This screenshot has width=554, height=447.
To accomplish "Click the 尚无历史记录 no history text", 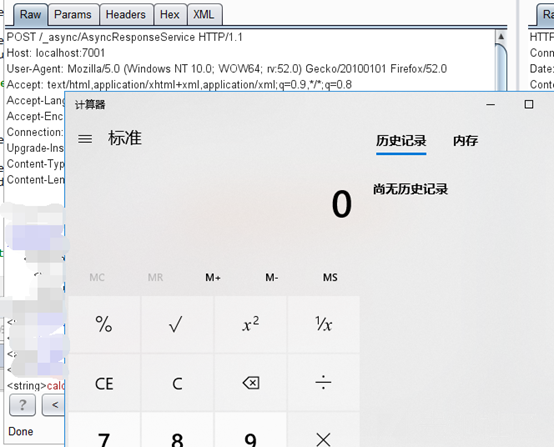I will pyautogui.click(x=411, y=189).
